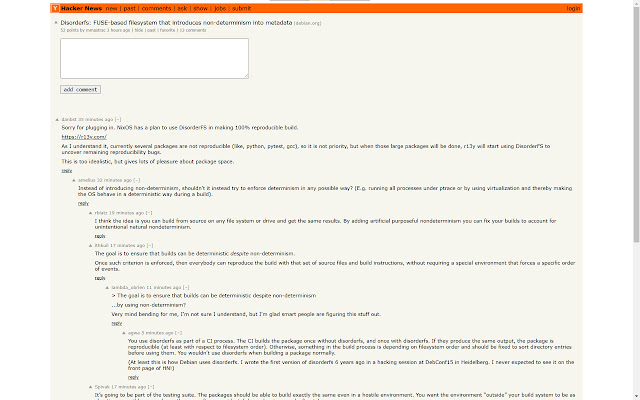Viewport: 640px width, 400px height.
Task: Click the add comment button
Action: click(x=80, y=89)
